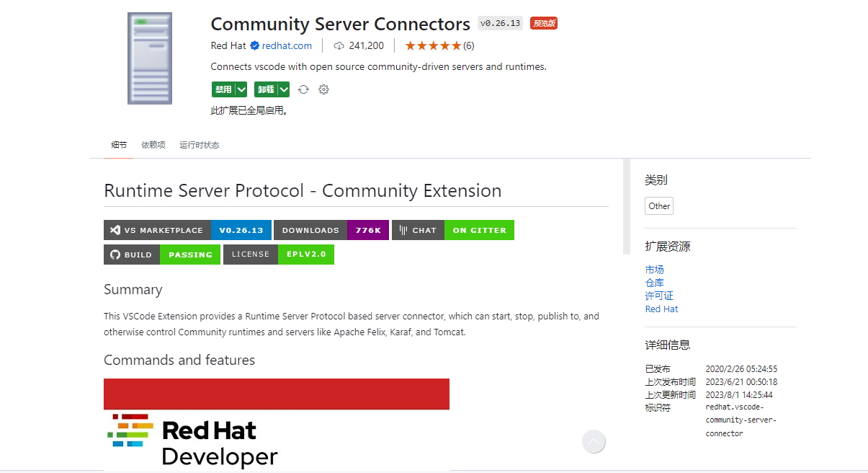
Task: Click the verified publisher badge icon
Action: click(x=254, y=45)
